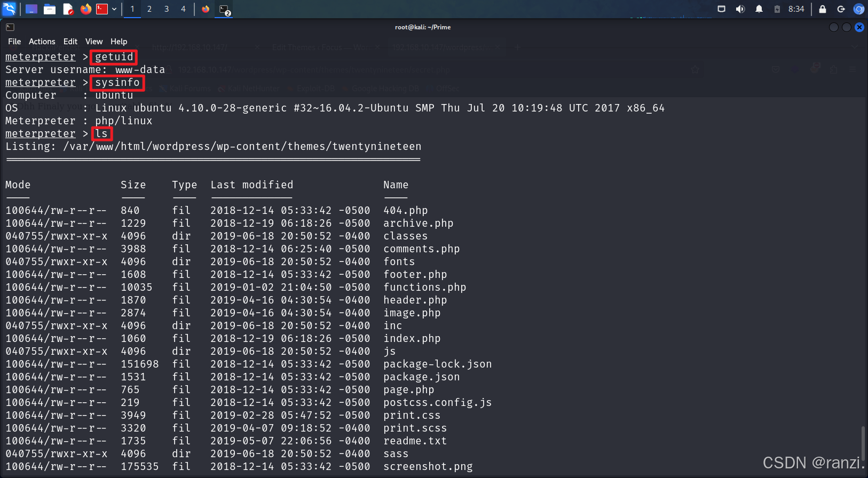Lock the screen with padlock icon
Image resolution: width=868 pixels, height=478 pixels.
point(823,9)
